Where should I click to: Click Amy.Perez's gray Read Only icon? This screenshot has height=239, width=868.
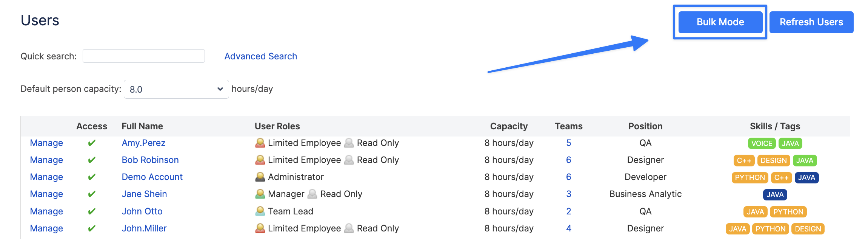(349, 143)
